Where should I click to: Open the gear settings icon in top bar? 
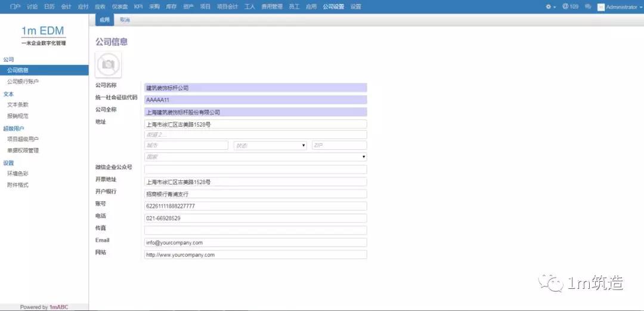tap(550, 7)
